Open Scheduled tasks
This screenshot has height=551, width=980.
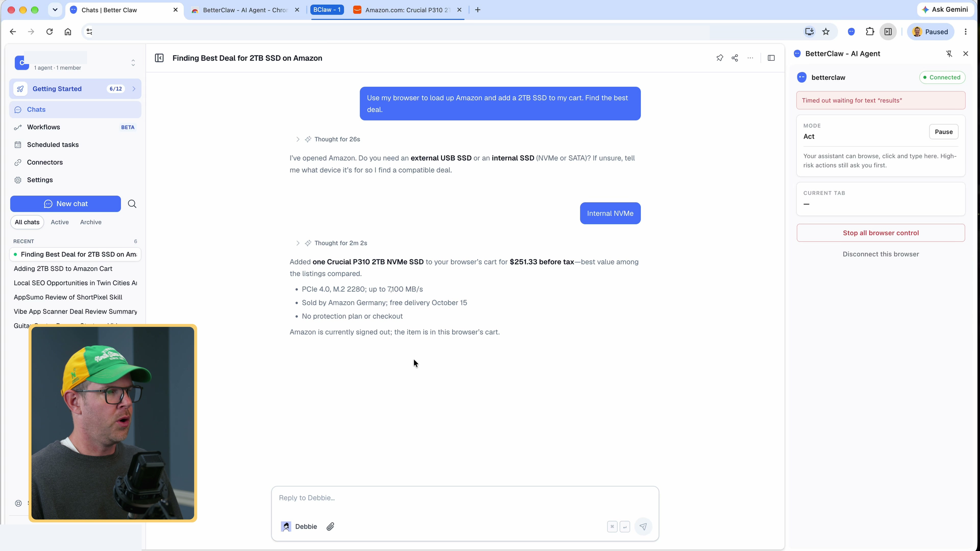75,145
